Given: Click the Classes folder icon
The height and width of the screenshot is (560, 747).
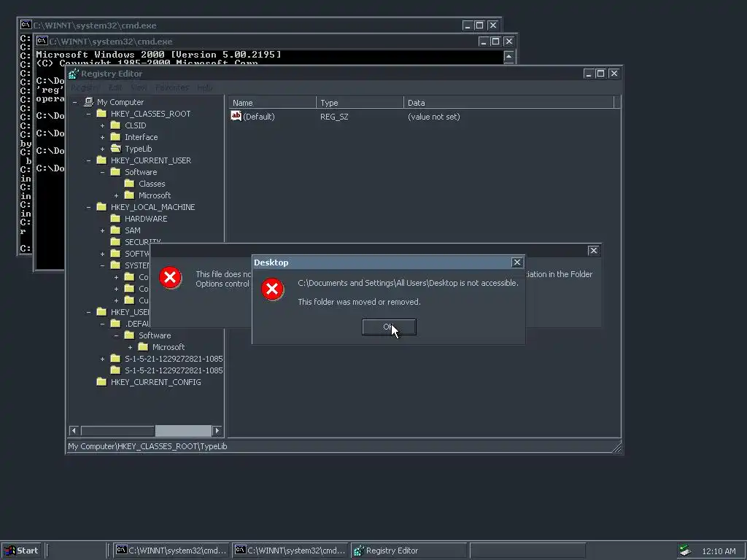Looking at the screenshot, I should (x=129, y=184).
